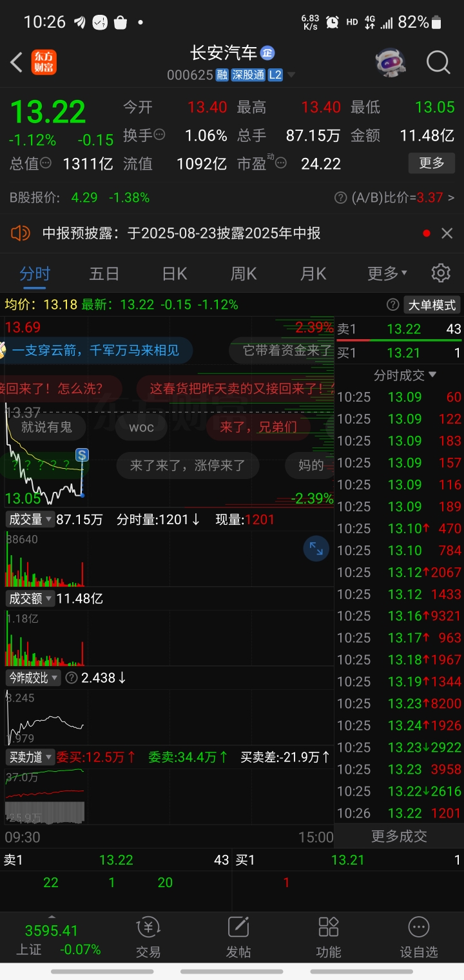
Task: Open (A/B)比价 details arrow
Action: [x=451, y=198]
